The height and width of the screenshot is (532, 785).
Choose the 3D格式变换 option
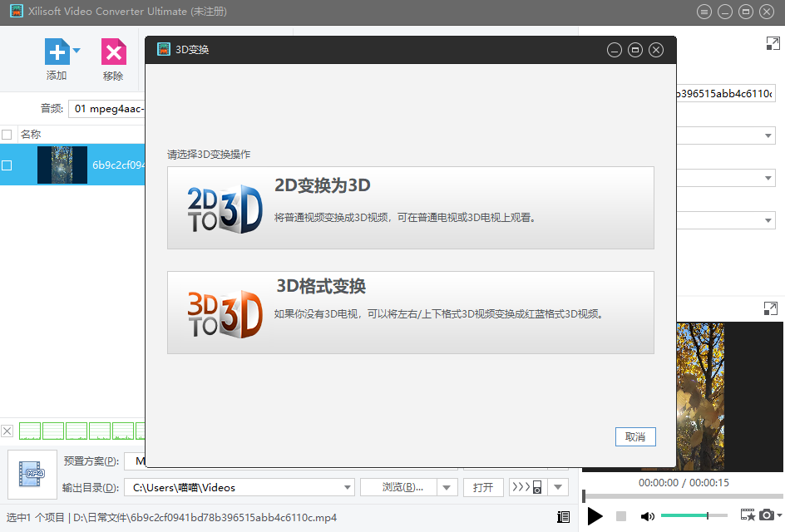[410, 313]
